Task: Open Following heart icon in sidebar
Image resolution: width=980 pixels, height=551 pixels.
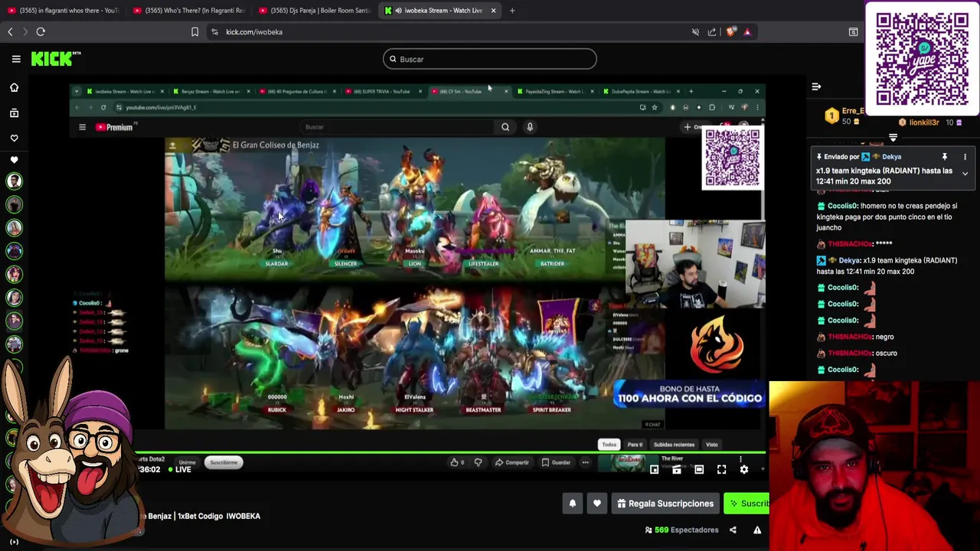Action: point(14,138)
